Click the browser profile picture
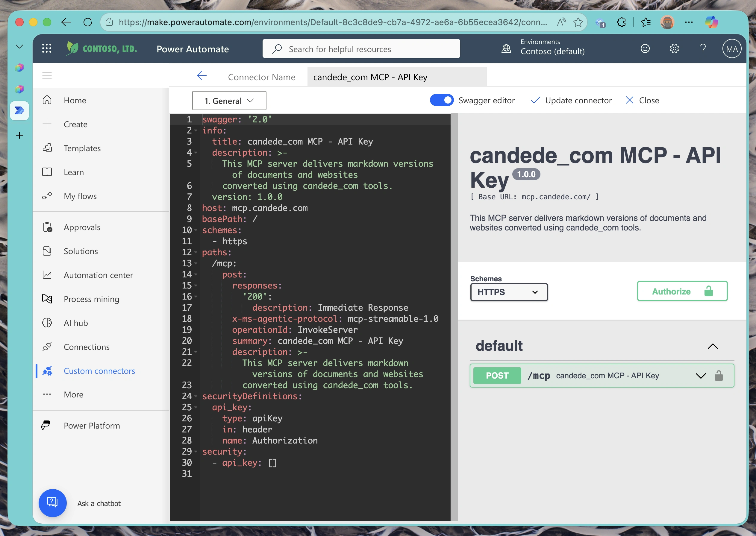This screenshot has height=536, width=756. 667,22
